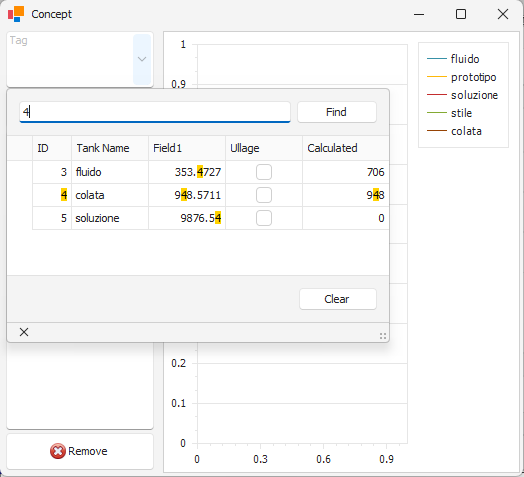Sort by the Calculated column header
Viewport: 524px width, 477px height.
(346, 148)
